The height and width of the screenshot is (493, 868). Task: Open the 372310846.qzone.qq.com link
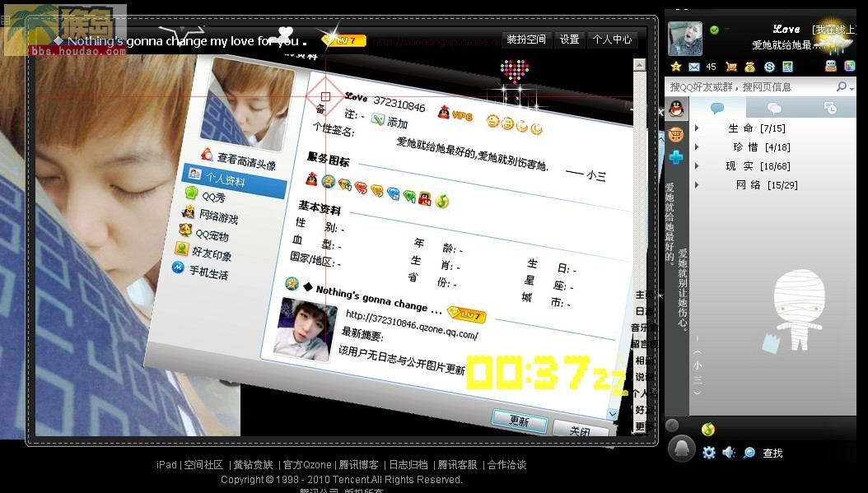point(412,325)
